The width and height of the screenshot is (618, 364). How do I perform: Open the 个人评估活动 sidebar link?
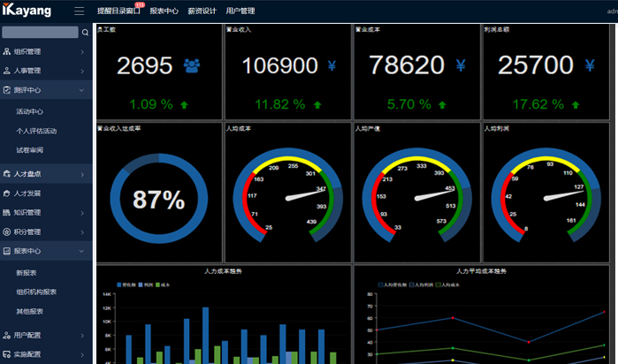(36, 131)
